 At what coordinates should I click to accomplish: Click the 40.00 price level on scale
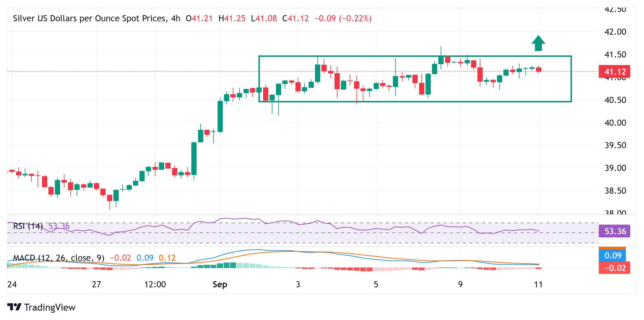click(x=615, y=123)
